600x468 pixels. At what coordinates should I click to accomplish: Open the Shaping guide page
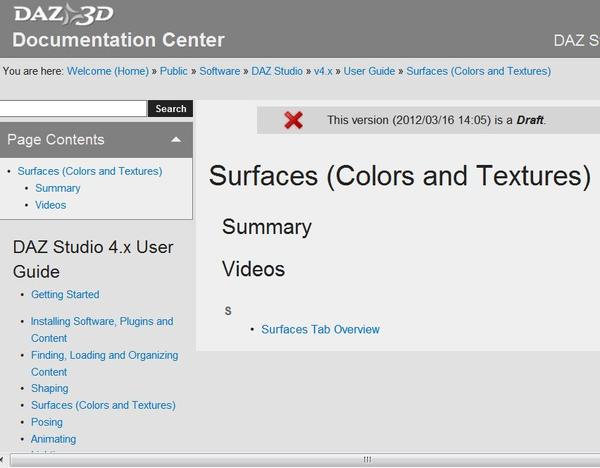pos(50,388)
